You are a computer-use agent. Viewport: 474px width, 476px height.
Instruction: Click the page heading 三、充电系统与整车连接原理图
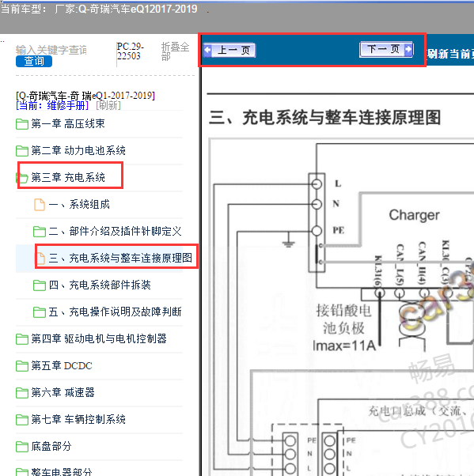coord(324,118)
